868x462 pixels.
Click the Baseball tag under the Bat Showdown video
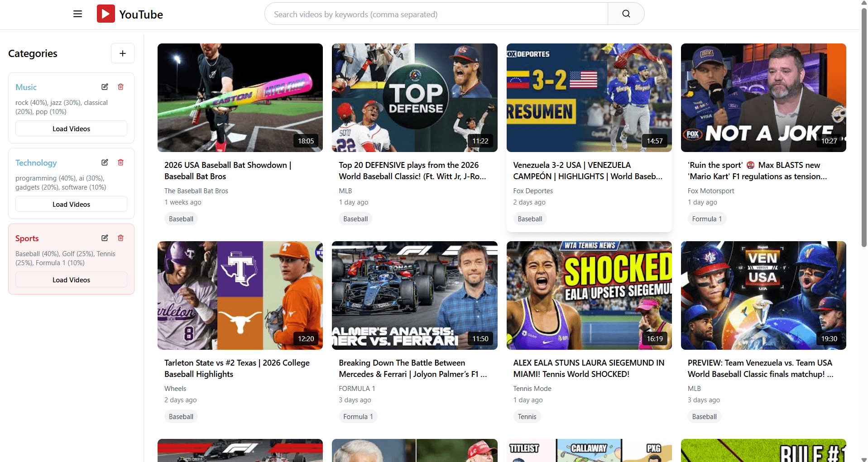tap(181, 219)
